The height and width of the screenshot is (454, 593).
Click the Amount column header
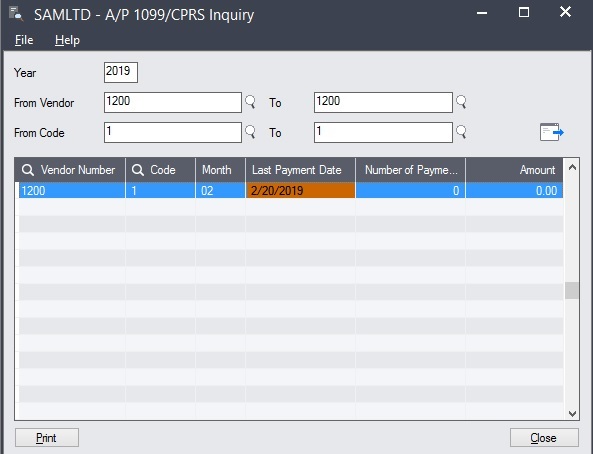tap(514, 170)
